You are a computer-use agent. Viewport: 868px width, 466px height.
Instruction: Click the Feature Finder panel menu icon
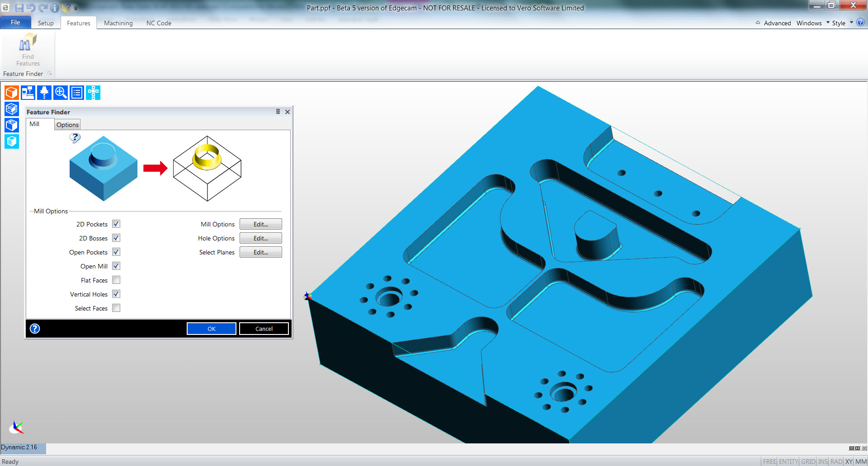pos(278,112)
